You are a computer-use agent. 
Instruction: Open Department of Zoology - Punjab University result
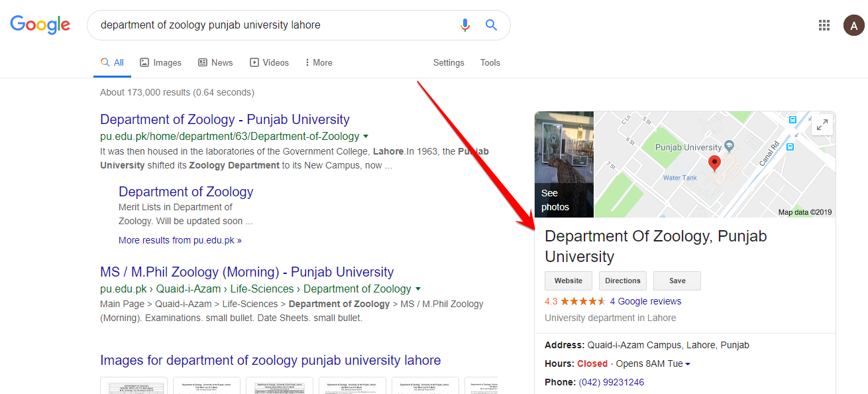(225, 119)
